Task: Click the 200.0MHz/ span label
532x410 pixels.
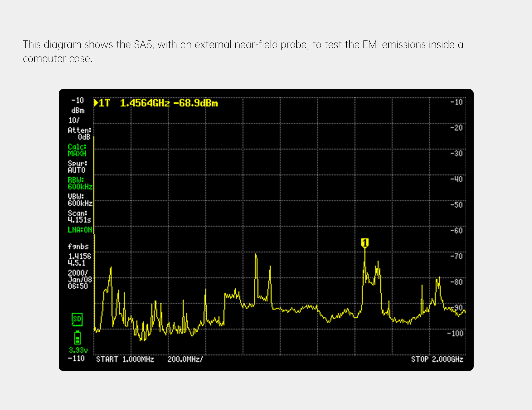Action: 185,359
